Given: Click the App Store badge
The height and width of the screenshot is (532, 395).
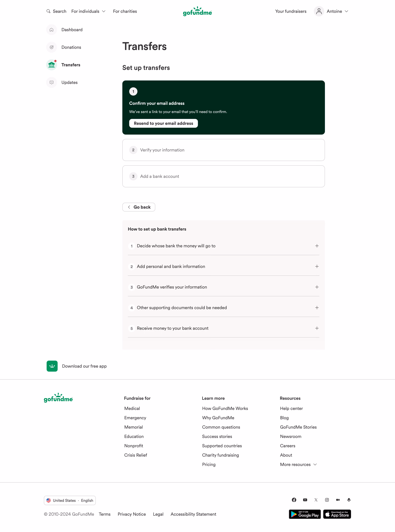Looking at the screenshot, I should pyautogui.click(x=337, y=514).
